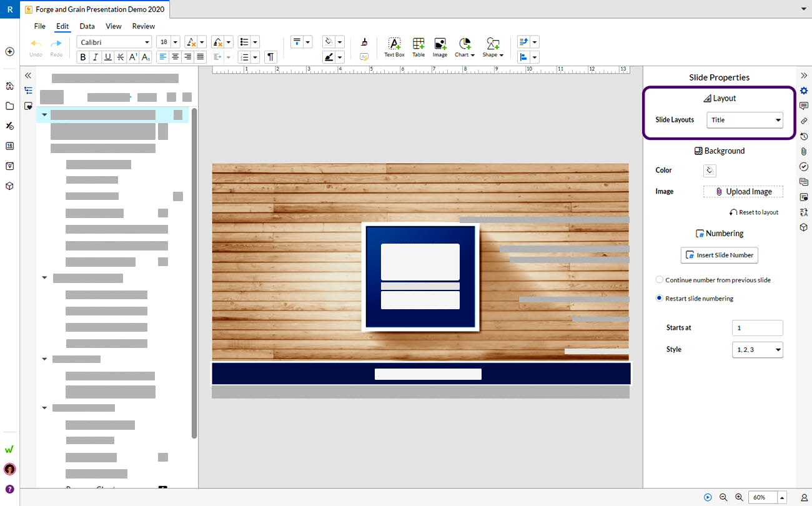812x506 pixels.
Task: Select Forge and Grain Presentation Demo tab
Action: pyautogui.click(x=94, y=9)
